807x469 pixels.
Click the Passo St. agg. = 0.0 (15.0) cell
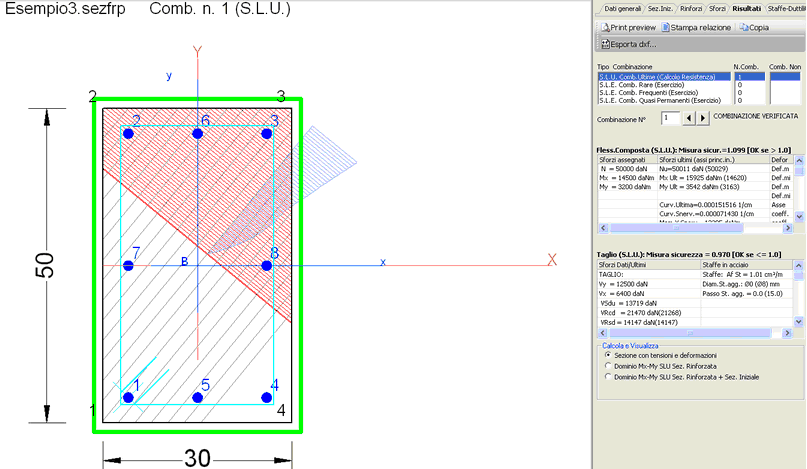pos(746,293)
